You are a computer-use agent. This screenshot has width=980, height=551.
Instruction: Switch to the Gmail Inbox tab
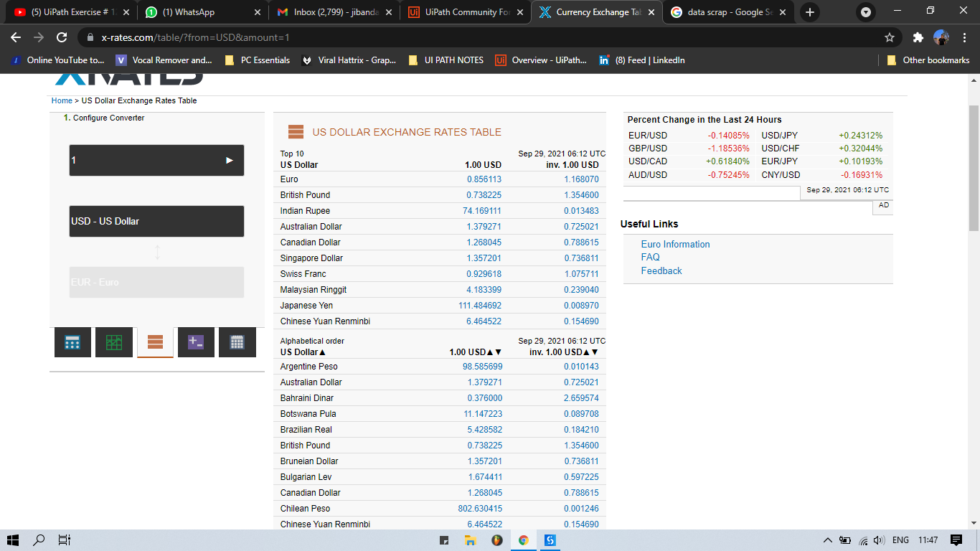[334, 12]
